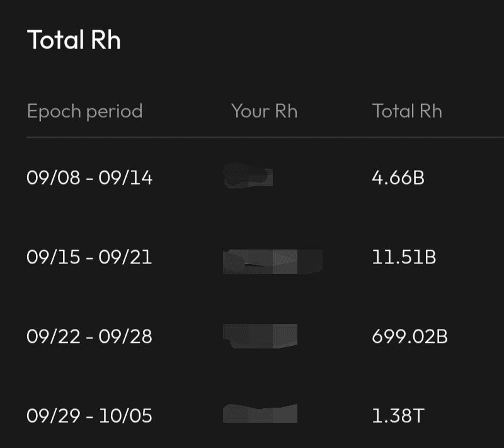This screenshot has height=448, width=504.
Task: Click hidden Your Rh value beside 4.66B
Action: (x=248, y=176)
